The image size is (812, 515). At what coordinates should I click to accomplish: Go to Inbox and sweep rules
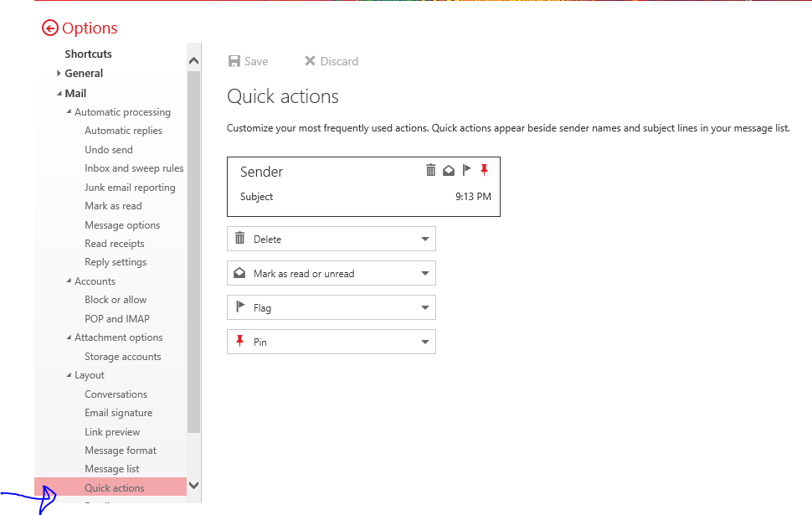134,168
